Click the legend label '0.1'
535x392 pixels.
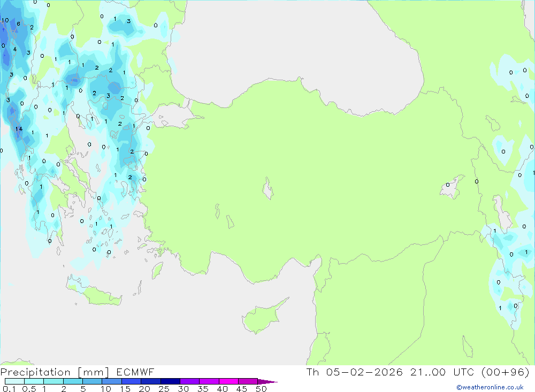pyautogui.click(x=9, y=389)
